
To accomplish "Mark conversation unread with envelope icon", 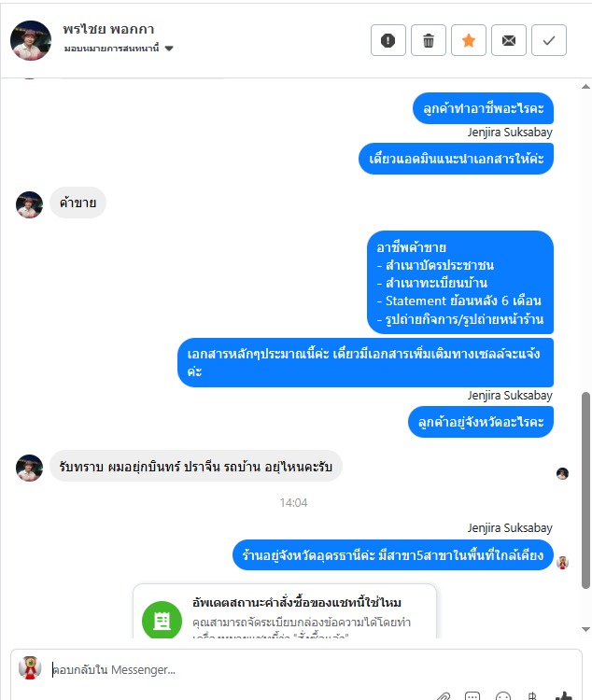I will click(509, 40).
